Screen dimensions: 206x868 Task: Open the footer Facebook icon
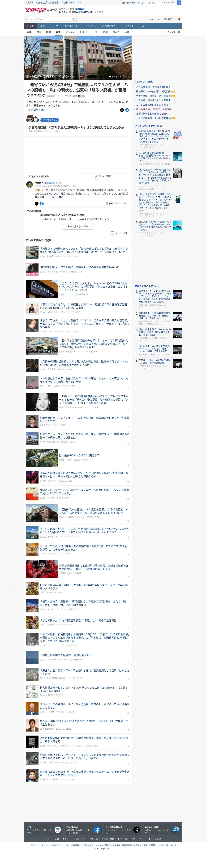click(x=97, y=830)
